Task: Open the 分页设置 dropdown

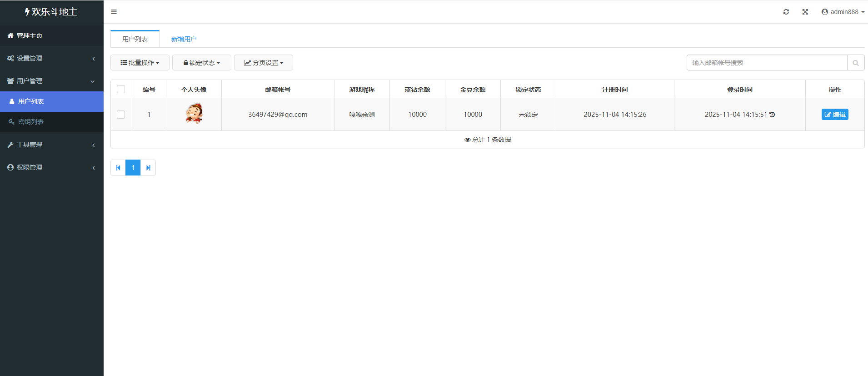Action: [263, 63]
